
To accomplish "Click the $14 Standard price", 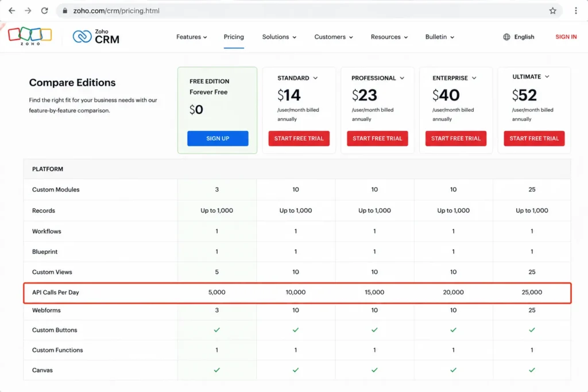I will click(x=289, y=95).
